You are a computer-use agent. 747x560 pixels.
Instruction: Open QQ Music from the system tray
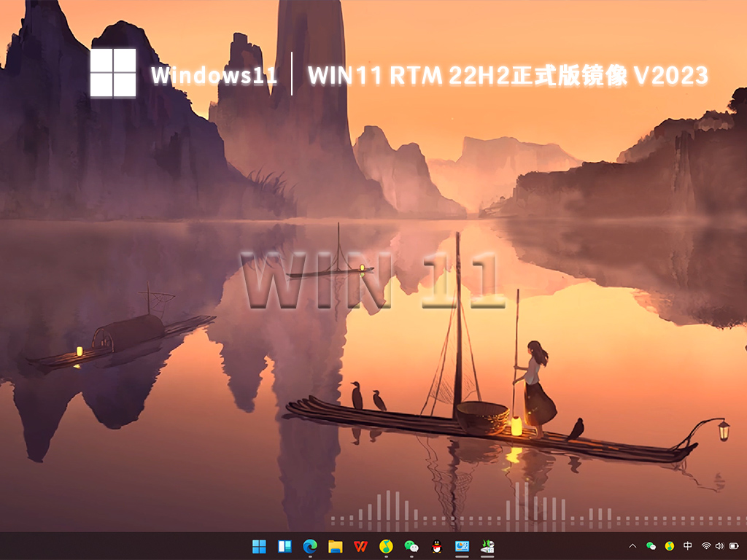669,546
